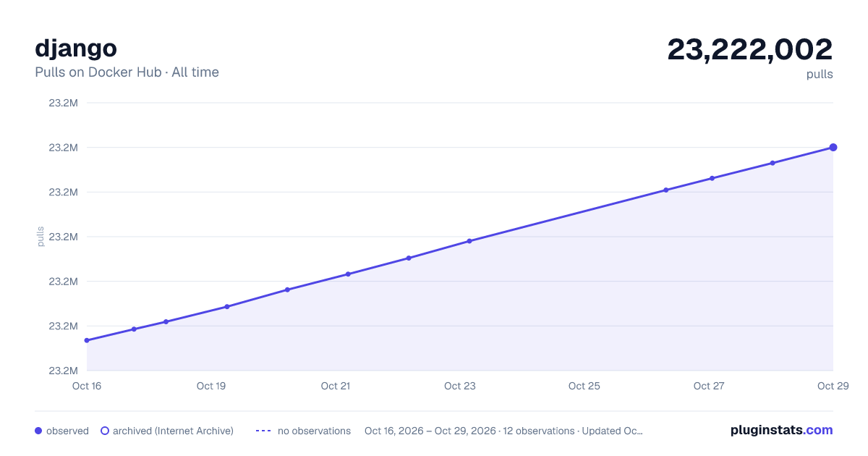Click the date range and observations summary
Screen dimensions: 868x456
click(x=503, y=431)
